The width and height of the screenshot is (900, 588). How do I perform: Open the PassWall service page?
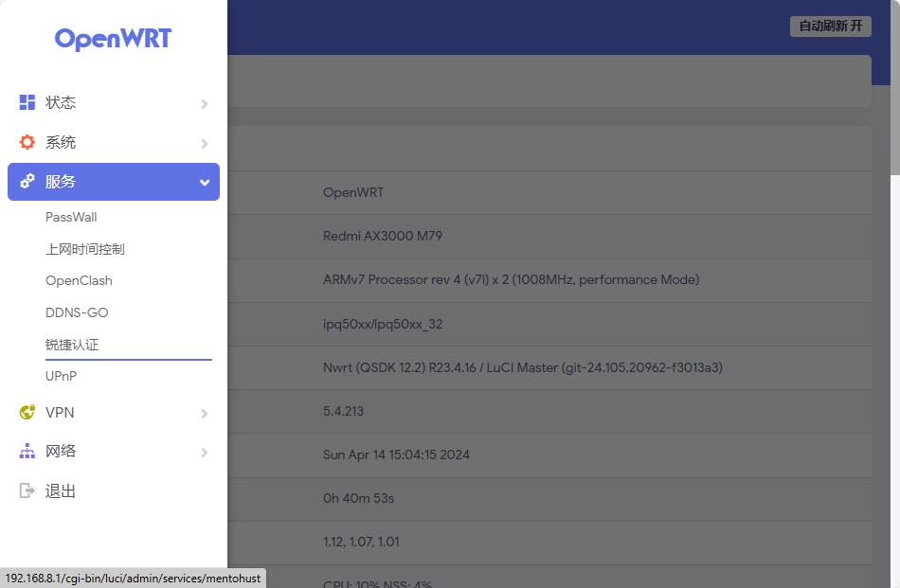[71, 217]
